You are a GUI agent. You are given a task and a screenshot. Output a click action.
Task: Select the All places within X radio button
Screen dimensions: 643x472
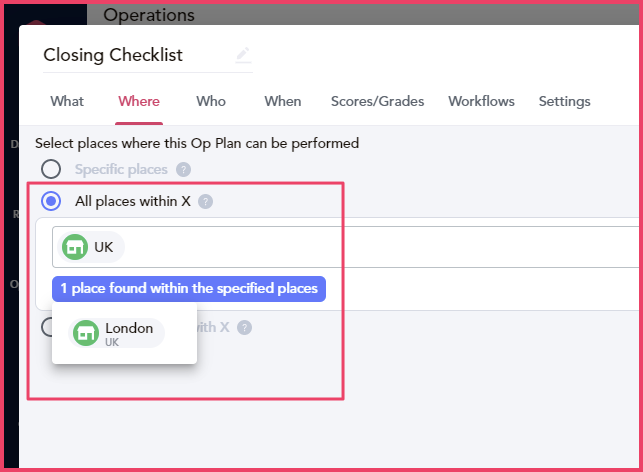[51, 201]
